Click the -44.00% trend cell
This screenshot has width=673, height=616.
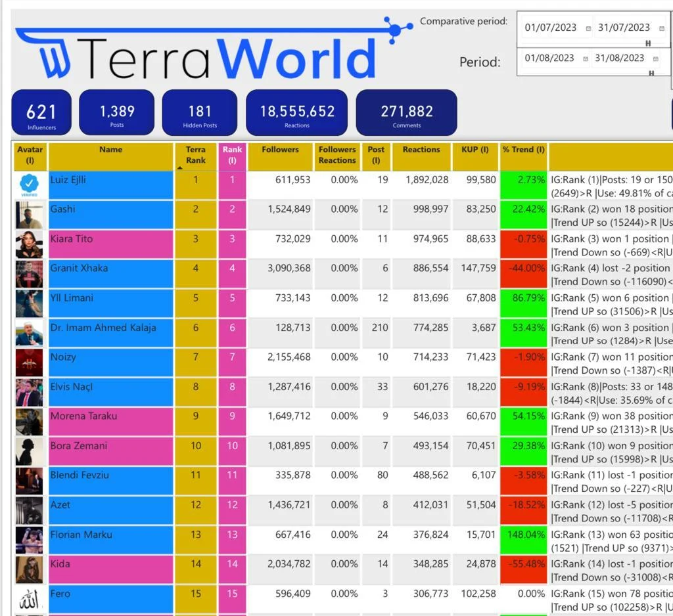coord(524,274)
